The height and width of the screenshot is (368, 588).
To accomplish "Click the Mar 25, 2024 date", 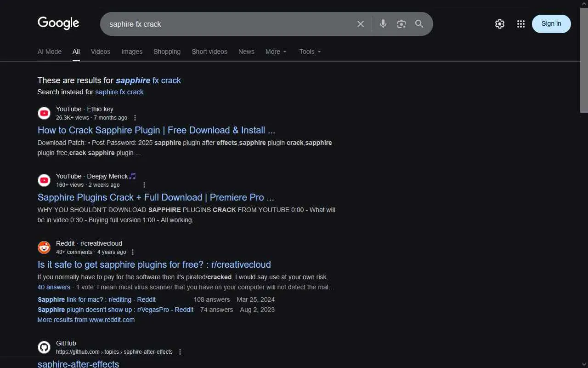I will [256, 299].
